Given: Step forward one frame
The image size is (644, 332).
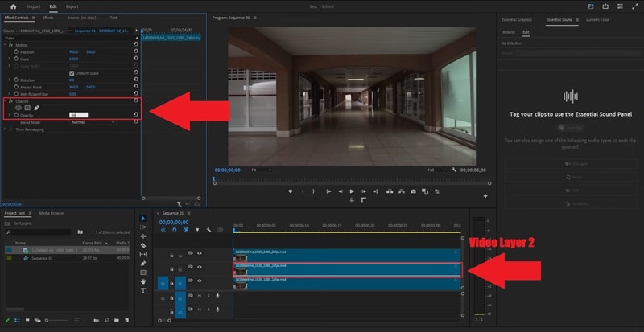Looking at the screenshot, I should [x=364, y=191].
